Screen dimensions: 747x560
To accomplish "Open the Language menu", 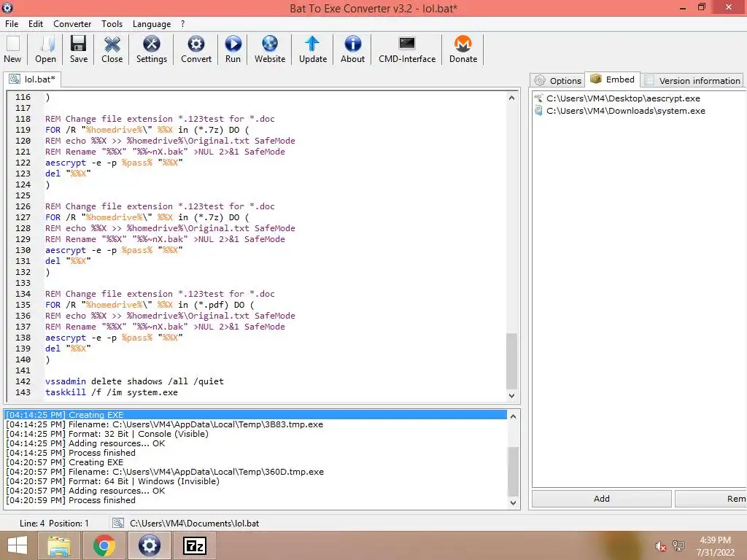I will [152, 24].
